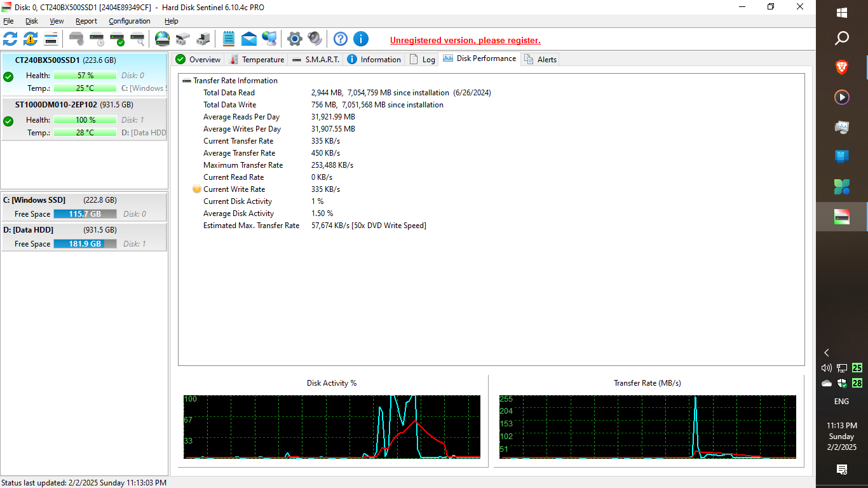This screenshot has height=488, width=868.
Task: Click Average Reads Per Day value 31,921.99 MB
Action: point(333,117)
